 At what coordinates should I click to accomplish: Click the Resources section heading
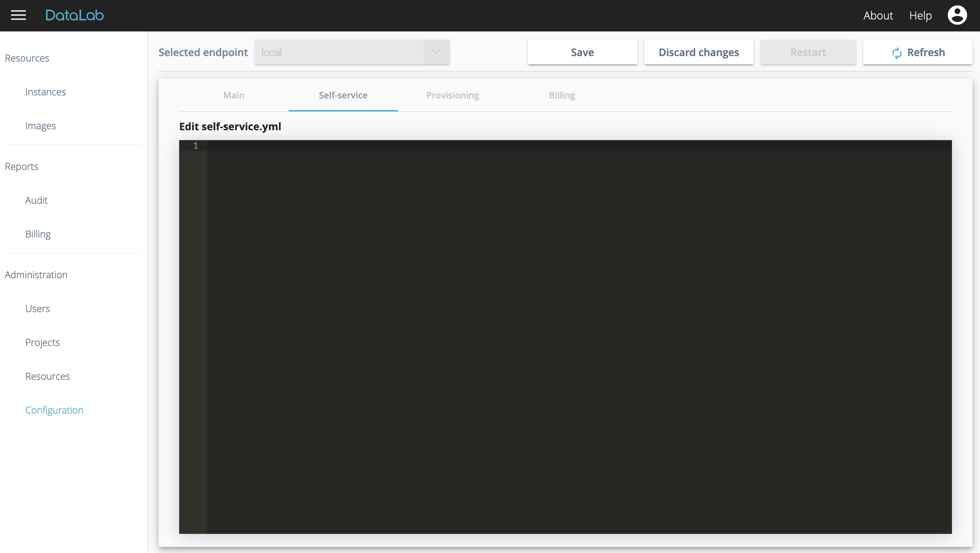point(27,58)
